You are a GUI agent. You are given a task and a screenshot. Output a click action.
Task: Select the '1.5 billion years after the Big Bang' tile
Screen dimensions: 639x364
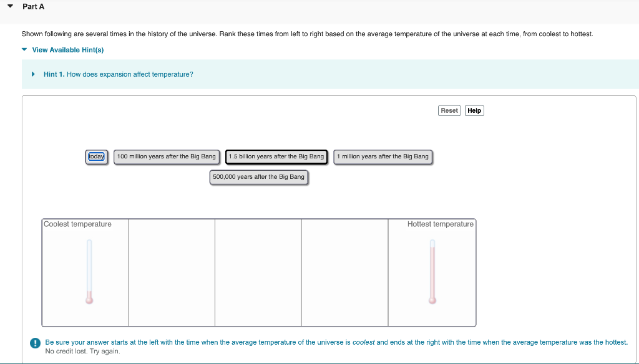tap(276, 156)
